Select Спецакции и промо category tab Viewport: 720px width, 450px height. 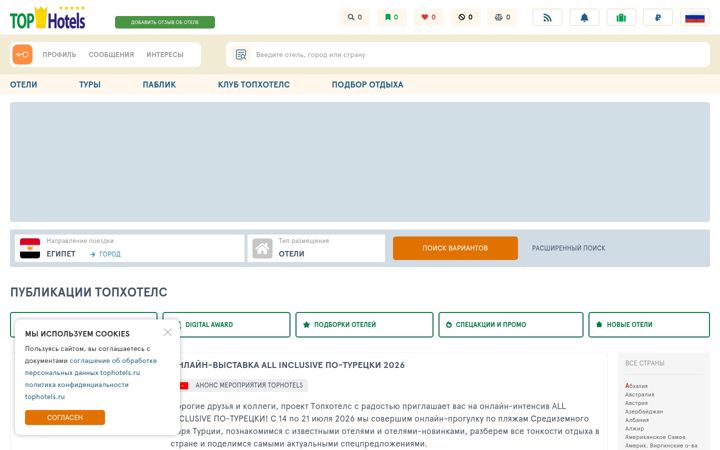tap(511, 325)
